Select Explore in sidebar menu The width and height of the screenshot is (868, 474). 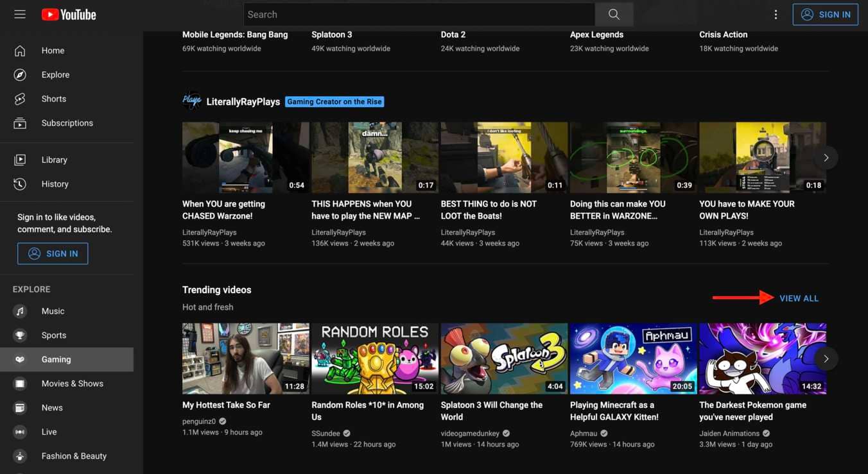(67, 75)
